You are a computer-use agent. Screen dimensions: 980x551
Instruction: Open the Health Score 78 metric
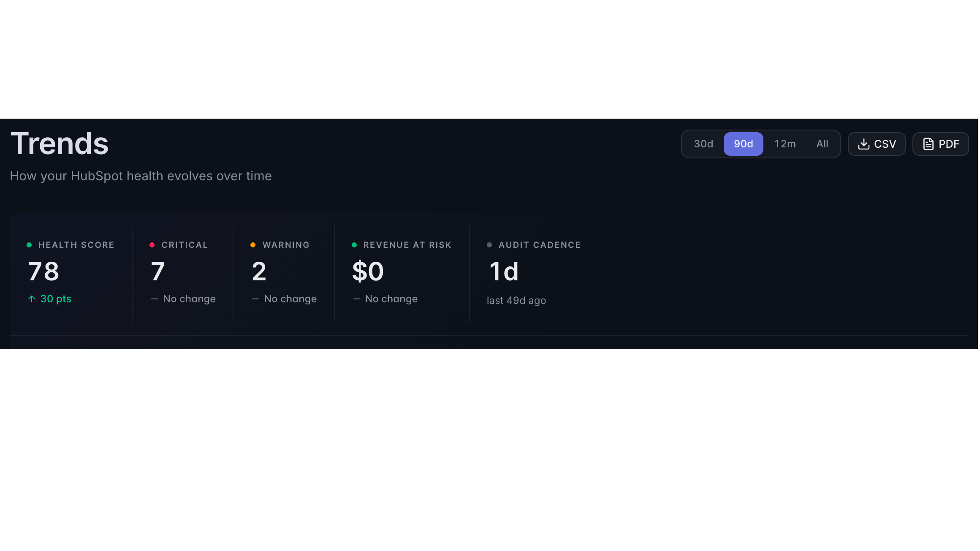[43, 272]
